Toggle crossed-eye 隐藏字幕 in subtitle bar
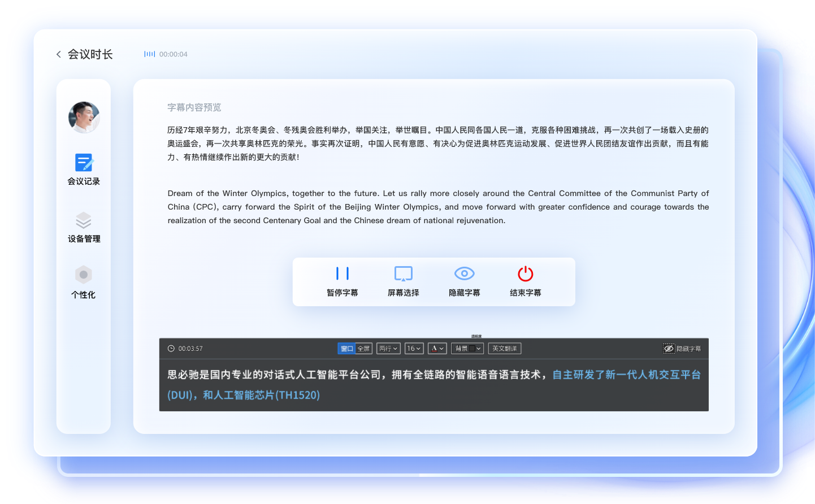The width and height of the screenshot is (815, 504). [x=669, y=349]
